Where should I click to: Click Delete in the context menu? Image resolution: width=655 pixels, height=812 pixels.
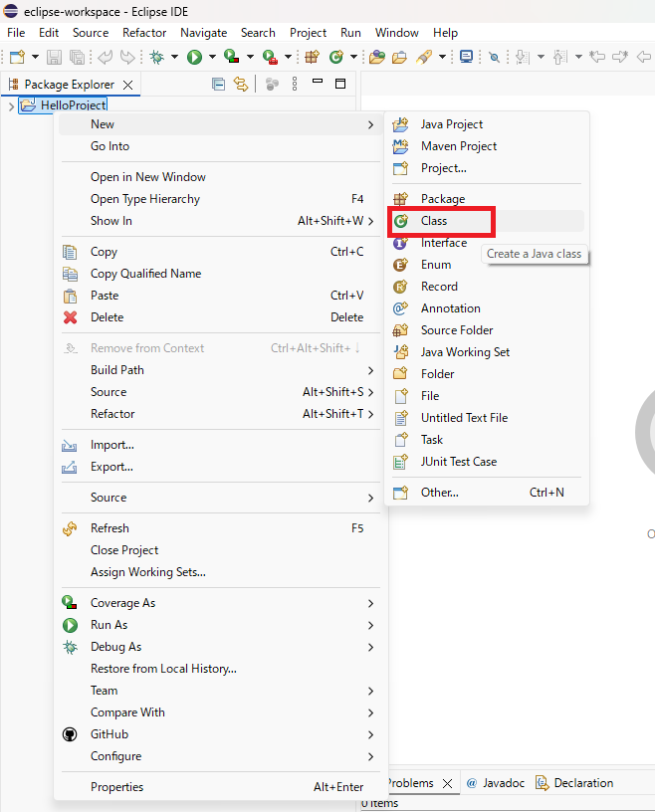point(221,317)
